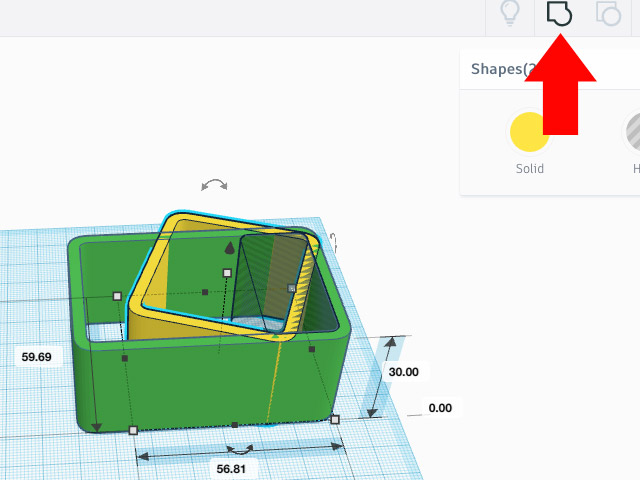640x480 pixels.
Task: Click the bottom-right white corner handle
Action: pos(335,419)
